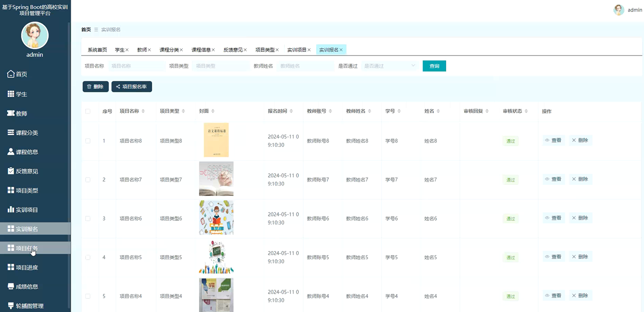Sort by 审核回复 column
The height and width of the screenshot is (312, 644).
pos(487,111)
